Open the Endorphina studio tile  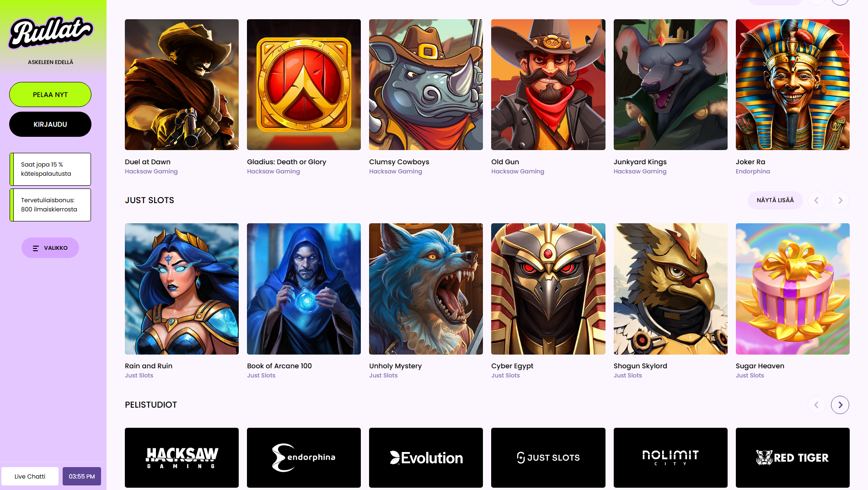click(304, 458)
